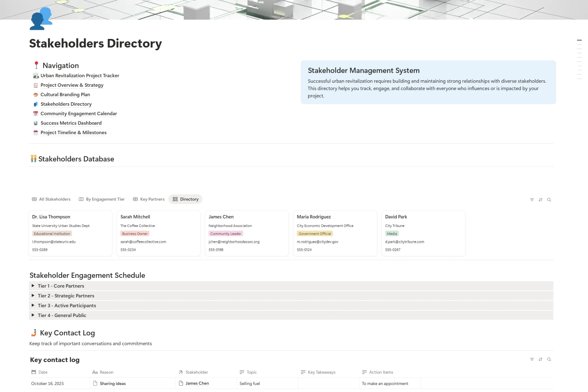Expand Tier 4 - General Public toggle
This screenshot has width=588, height=392.
33,315
